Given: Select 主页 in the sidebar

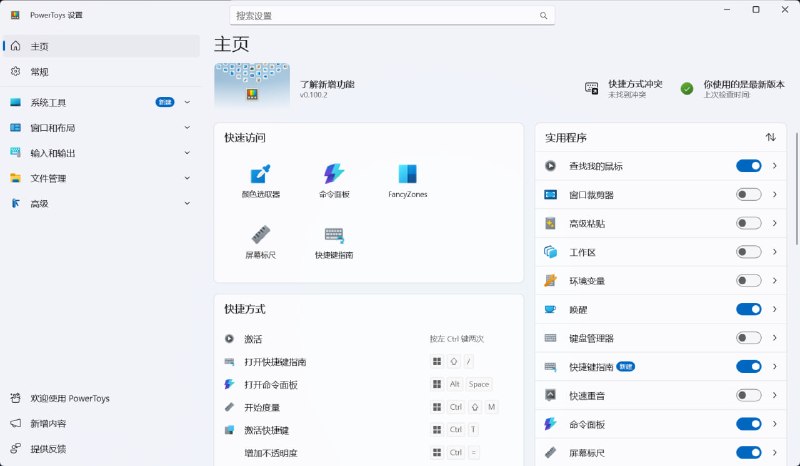Looking at the screenshot, I should point(101,46).
